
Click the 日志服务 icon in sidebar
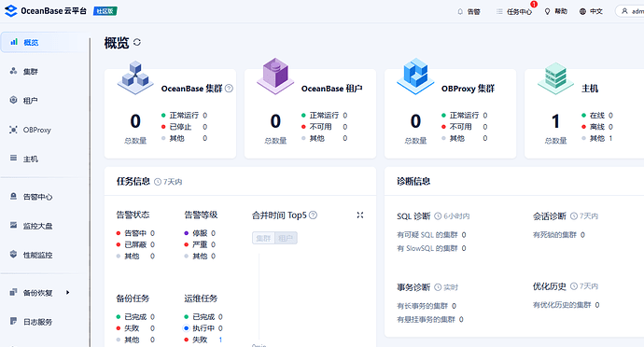pos(14,321)
